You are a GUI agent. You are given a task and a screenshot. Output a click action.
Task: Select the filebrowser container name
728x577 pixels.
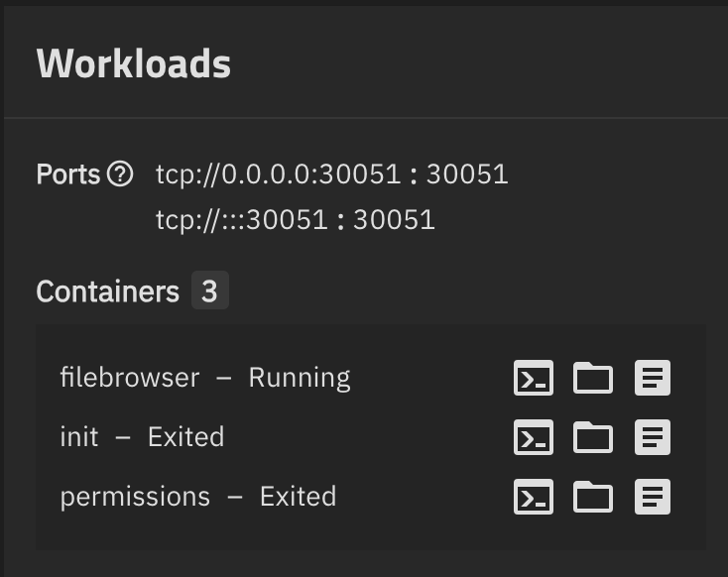pos(130,377)
